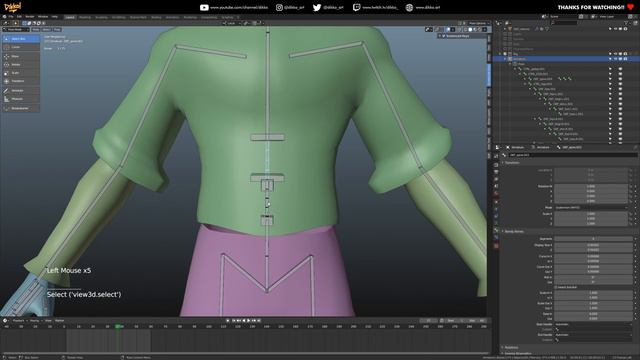The width and height of the screenshot is (640, 360).
Task: Toggle Inherit End Roll checkbox
Action: pyautogui.click(x=556, y=287)
